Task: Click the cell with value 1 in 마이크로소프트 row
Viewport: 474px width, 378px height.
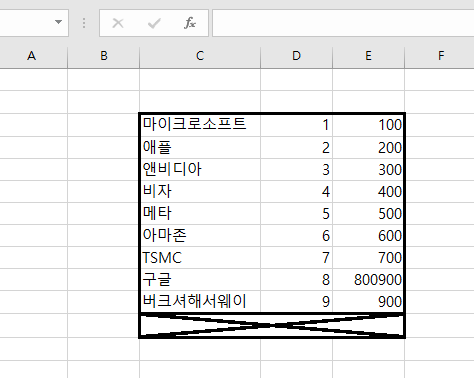Action: (x=296, y=125)
